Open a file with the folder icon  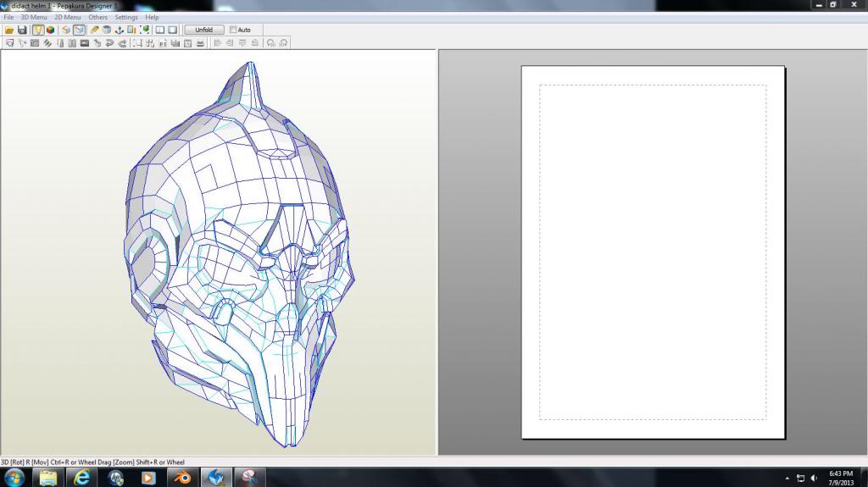(9, 30)
